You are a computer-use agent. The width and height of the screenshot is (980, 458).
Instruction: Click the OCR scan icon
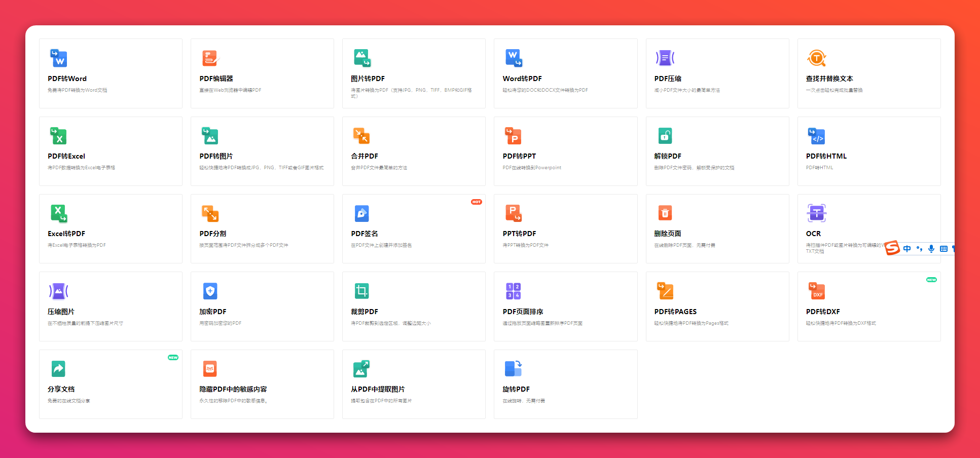coord(816,213)
